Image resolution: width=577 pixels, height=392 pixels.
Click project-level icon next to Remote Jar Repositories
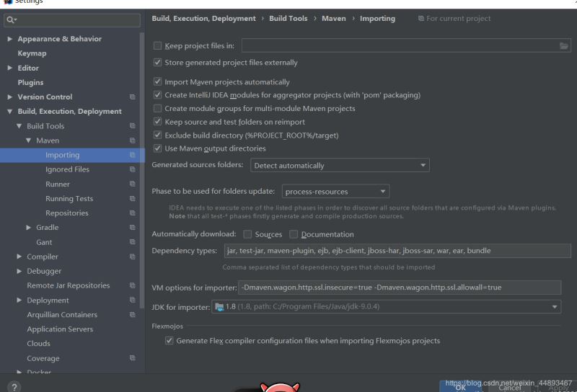click(x=133, y=285)
